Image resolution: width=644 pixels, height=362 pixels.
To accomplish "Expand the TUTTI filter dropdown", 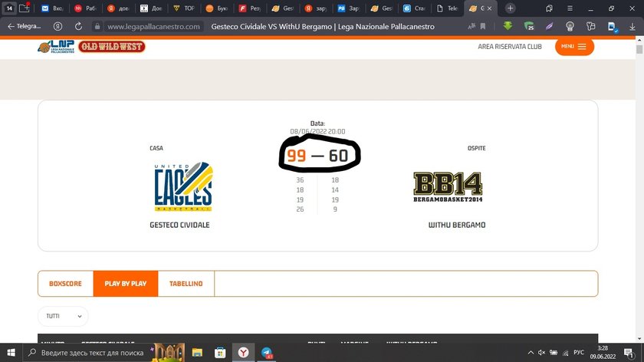I will (63, 316).
